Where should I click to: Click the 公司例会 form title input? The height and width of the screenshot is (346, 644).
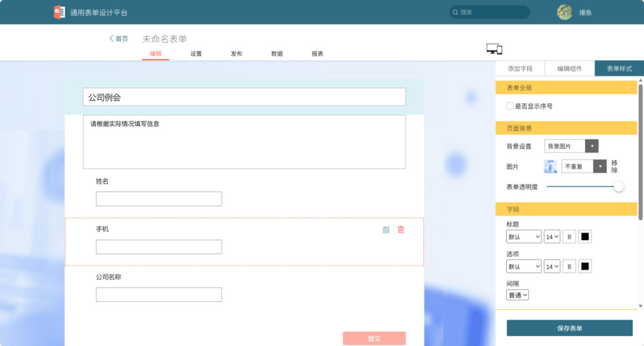(x=244, y=97)
